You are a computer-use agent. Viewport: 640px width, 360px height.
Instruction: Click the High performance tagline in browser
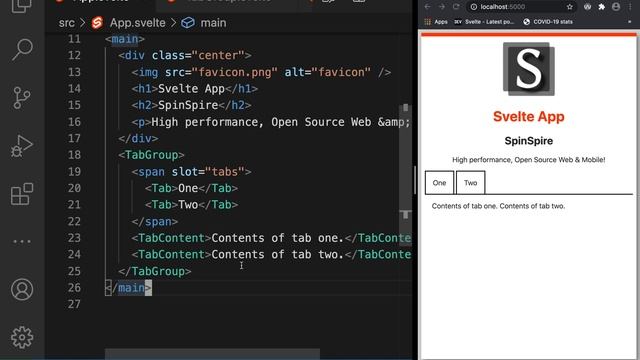tap(529, 160)
